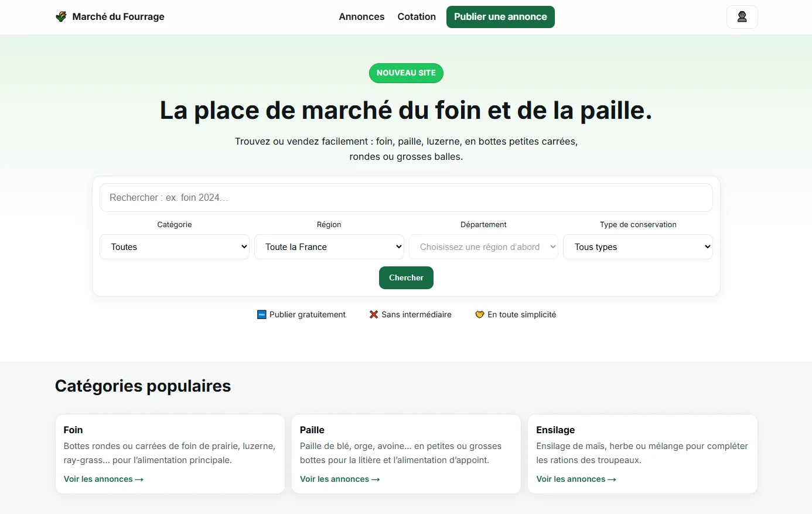Open 'Voir les annonces' link in the Ensilage card
This screenshot has height=514, width=812.
tap(571, 479)
